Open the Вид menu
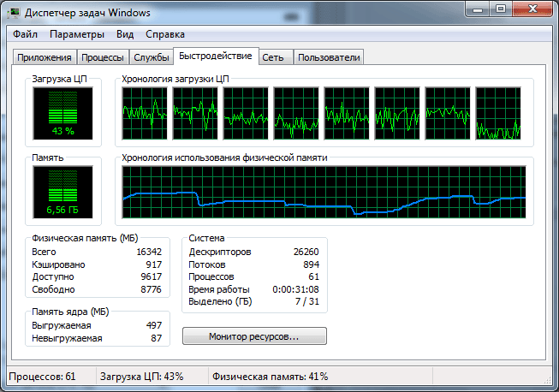Image resolution: width=559 pixels, height=392 pixels. (x=125, y=34)
